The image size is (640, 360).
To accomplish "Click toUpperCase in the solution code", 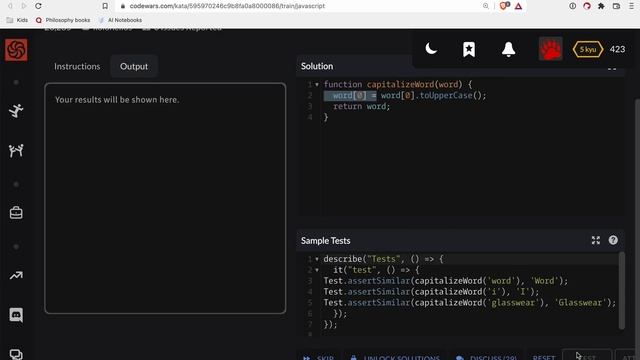I will (x=446, y=96).
